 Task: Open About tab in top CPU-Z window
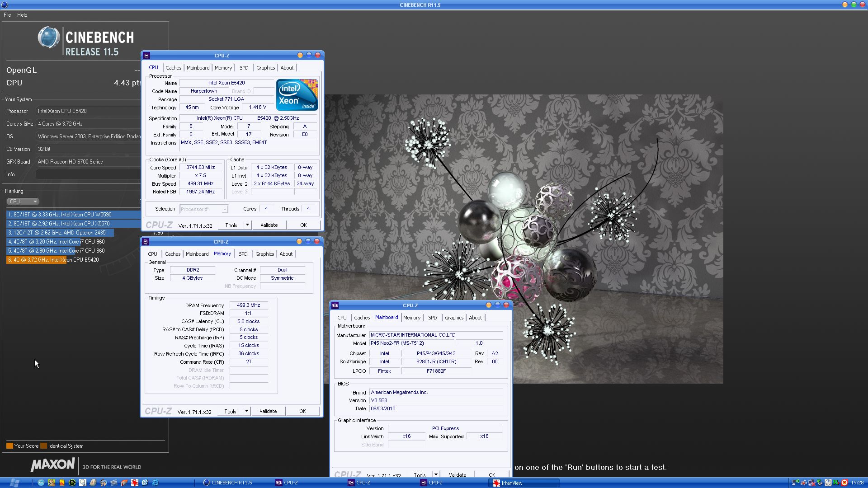point(287,68)
